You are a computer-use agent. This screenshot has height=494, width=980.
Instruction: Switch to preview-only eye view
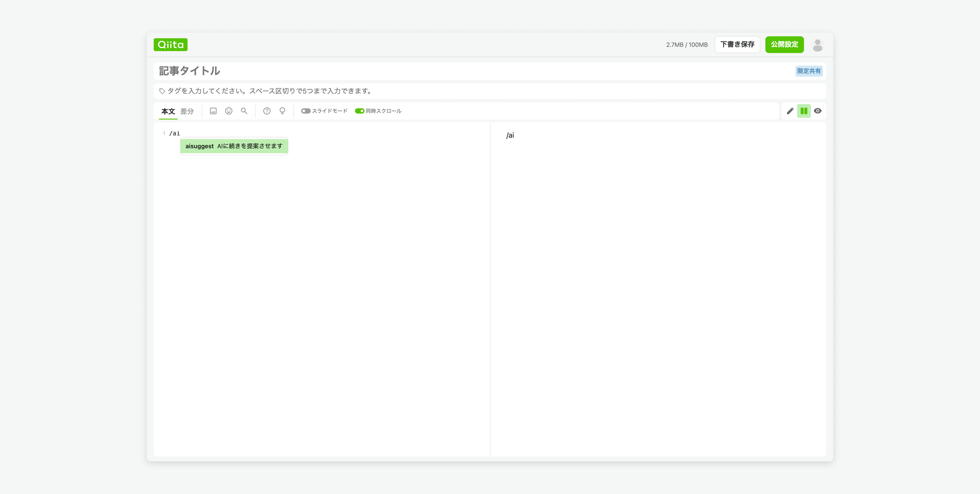pyautogui.click(x=817, y=111)
